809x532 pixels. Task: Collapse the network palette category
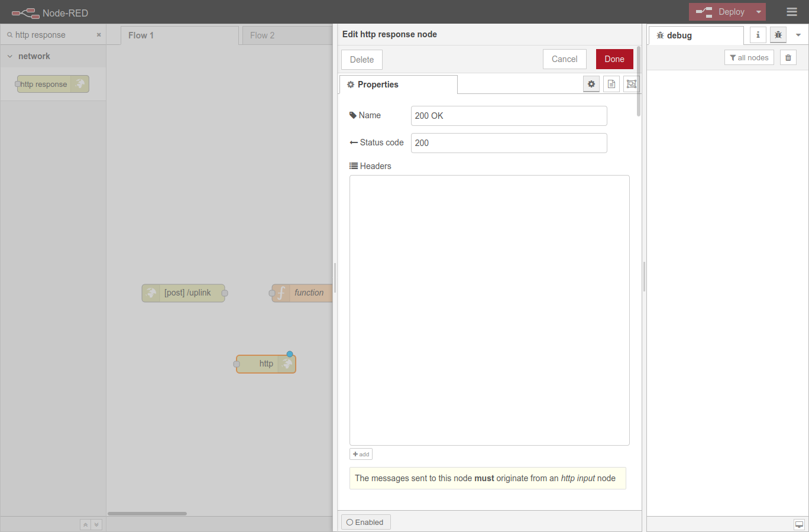click(x=9, y=56)
